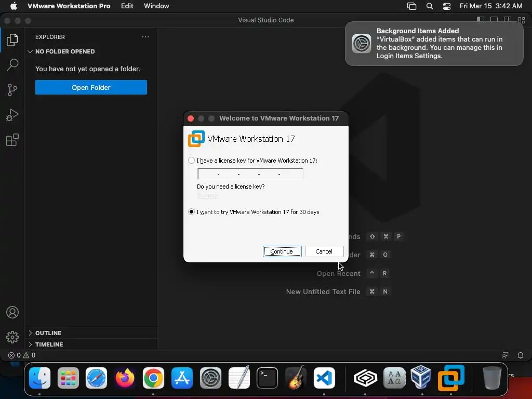532x399 pixels.
Task: Launch Google Chrome from the Dock
Action: point(153,378)
